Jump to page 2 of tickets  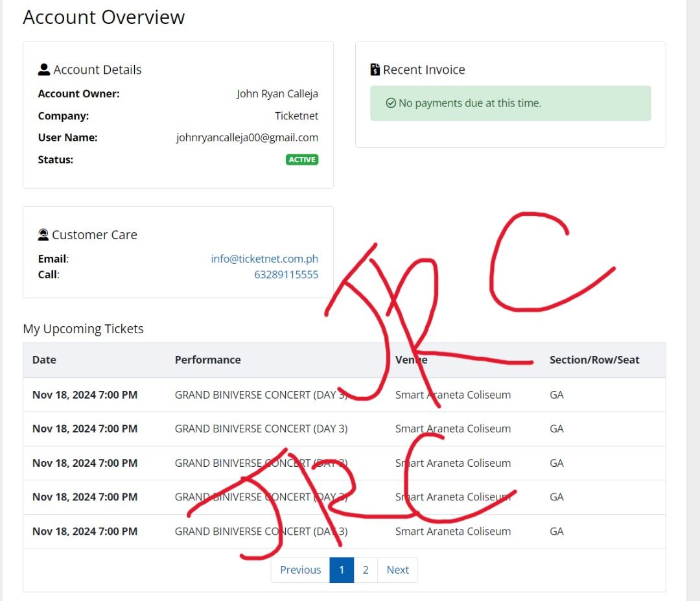click(366, 570)
